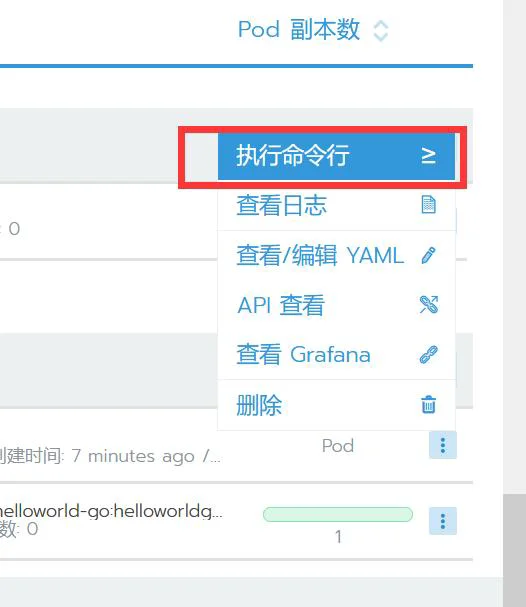The image size is (526, 607).
Task: Open the three-dot menu for the helloworld-go row
Action: pos(443,521)
